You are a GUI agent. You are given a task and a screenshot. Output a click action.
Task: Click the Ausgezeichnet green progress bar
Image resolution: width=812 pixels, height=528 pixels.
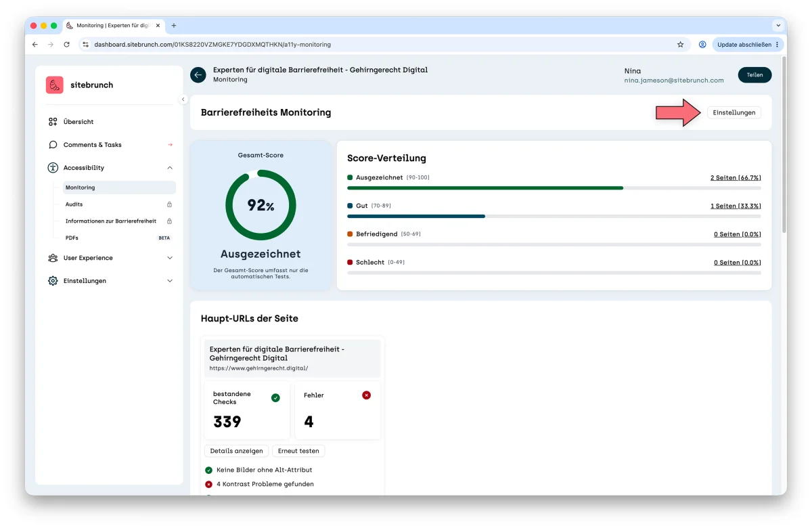click(x=485, y=188)
